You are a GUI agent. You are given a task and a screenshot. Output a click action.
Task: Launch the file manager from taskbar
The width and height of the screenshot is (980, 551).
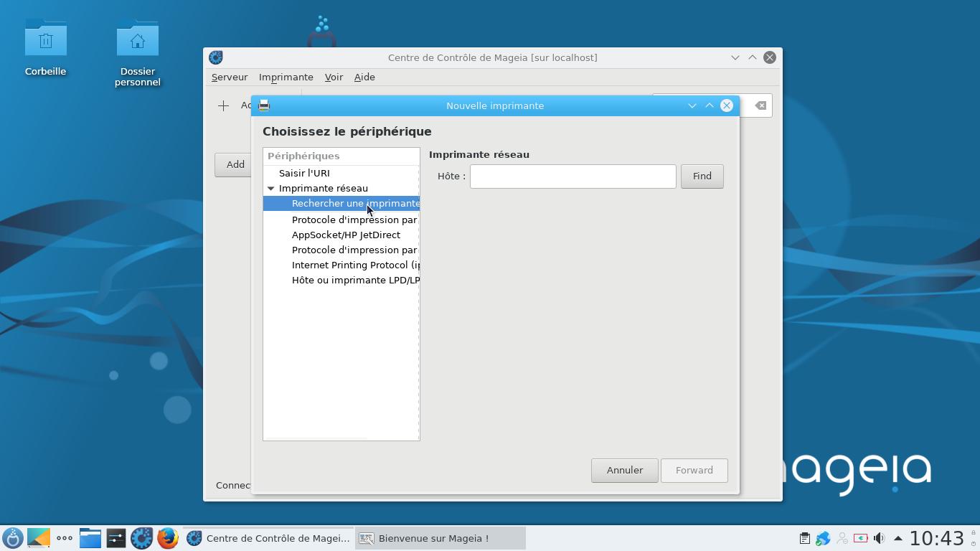click(90, 538)
